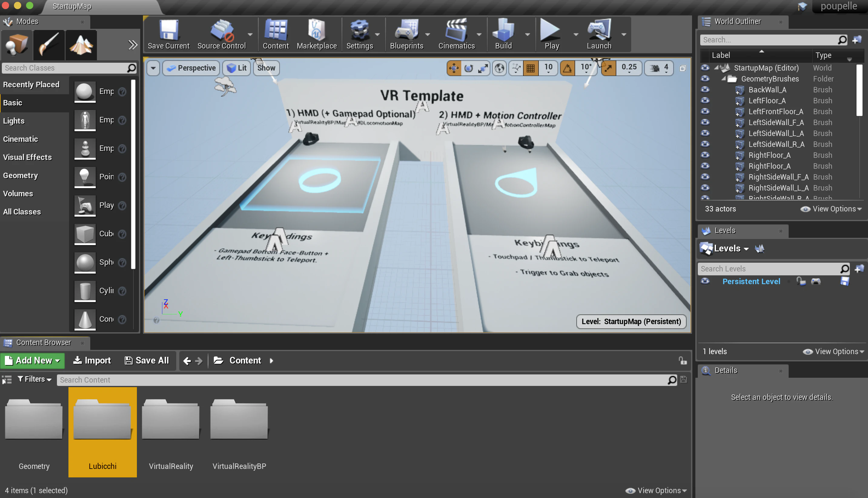Switch to the Levels panel tab
Image resolution: width=868 pixels, height=498 pixels.
tap(725, 231)
